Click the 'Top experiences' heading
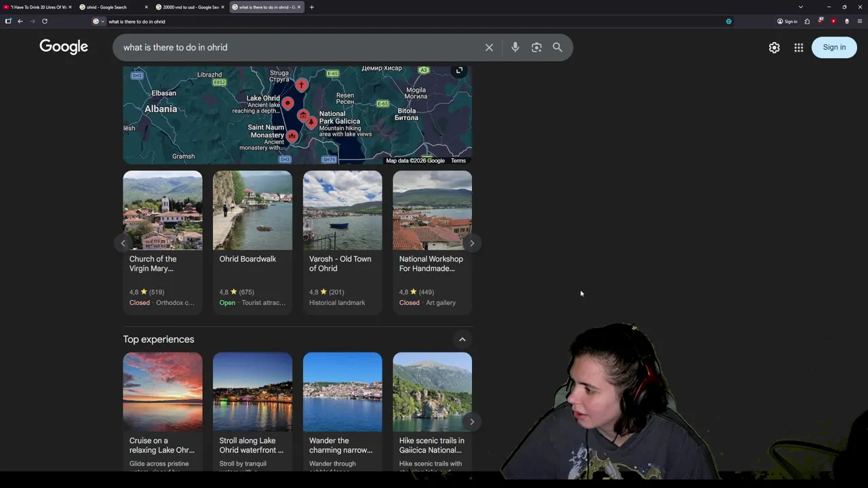The width and height of the screenshot is (868, 488). point(159,340)
